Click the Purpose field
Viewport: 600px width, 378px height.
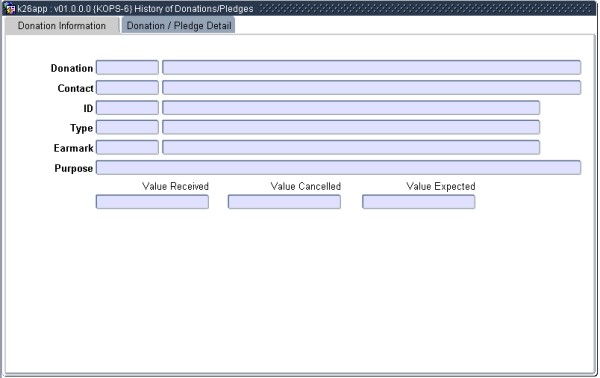coord(338,168)
